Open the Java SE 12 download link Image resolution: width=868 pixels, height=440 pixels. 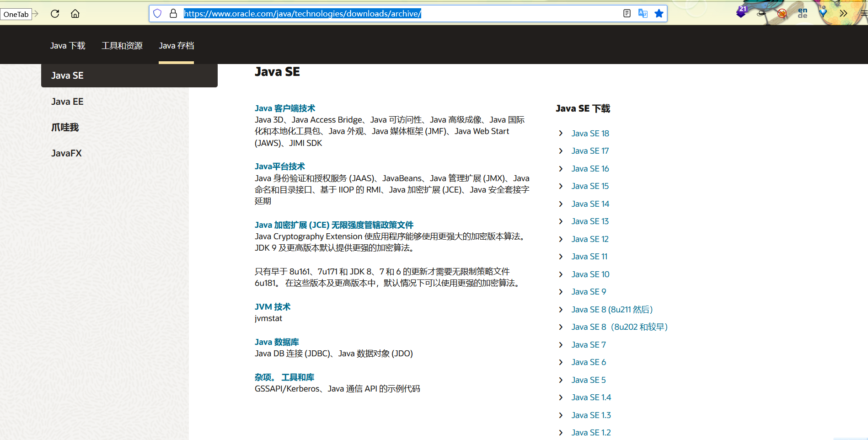tap(590, 239)
